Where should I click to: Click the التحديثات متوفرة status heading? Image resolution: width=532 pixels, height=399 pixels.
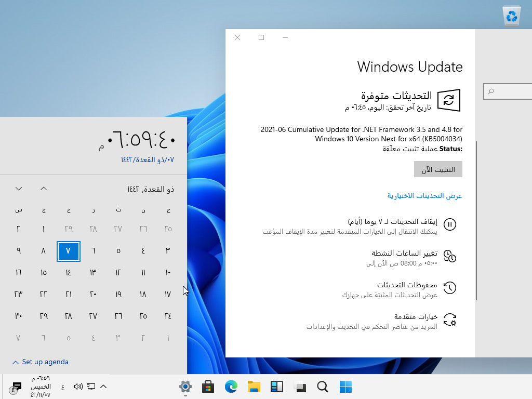(396, 96)
